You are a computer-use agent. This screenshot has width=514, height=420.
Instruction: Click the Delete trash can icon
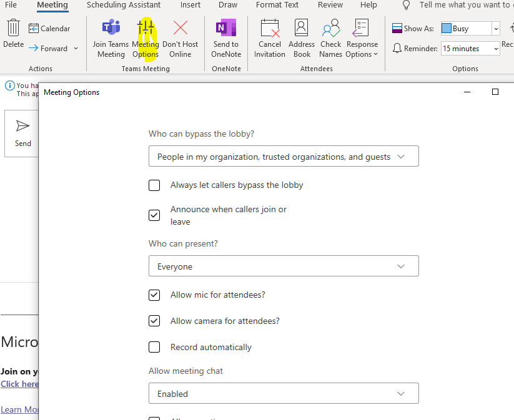[14, 27]
